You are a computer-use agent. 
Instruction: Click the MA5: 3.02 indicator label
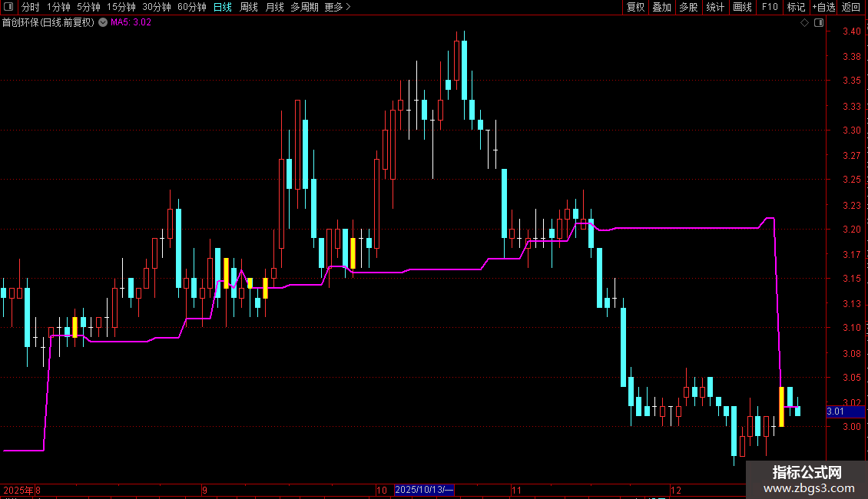131,22
